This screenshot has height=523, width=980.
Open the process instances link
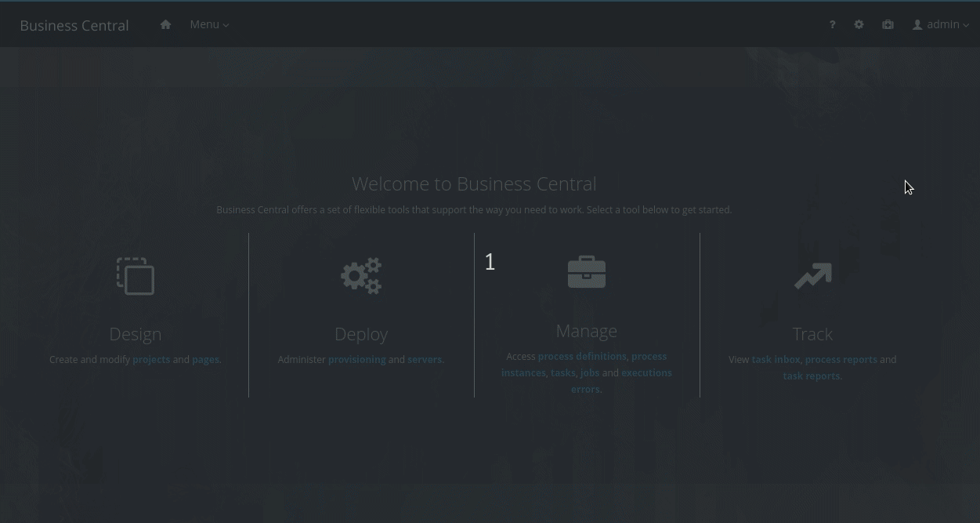coord(584,365)
